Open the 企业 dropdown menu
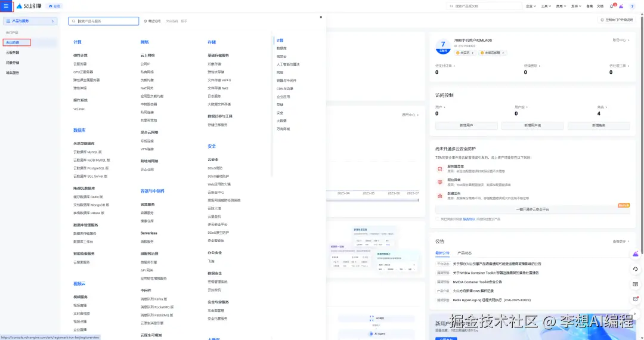The image size is (644, 340). [x=531, y=6]
